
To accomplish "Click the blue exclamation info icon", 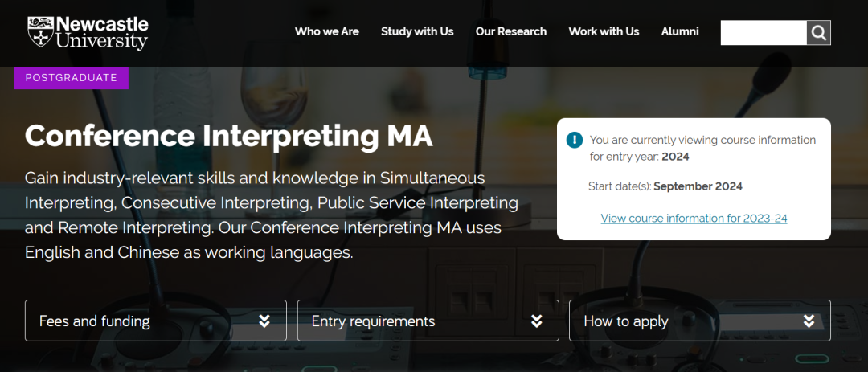I will [x=575, y=141].
